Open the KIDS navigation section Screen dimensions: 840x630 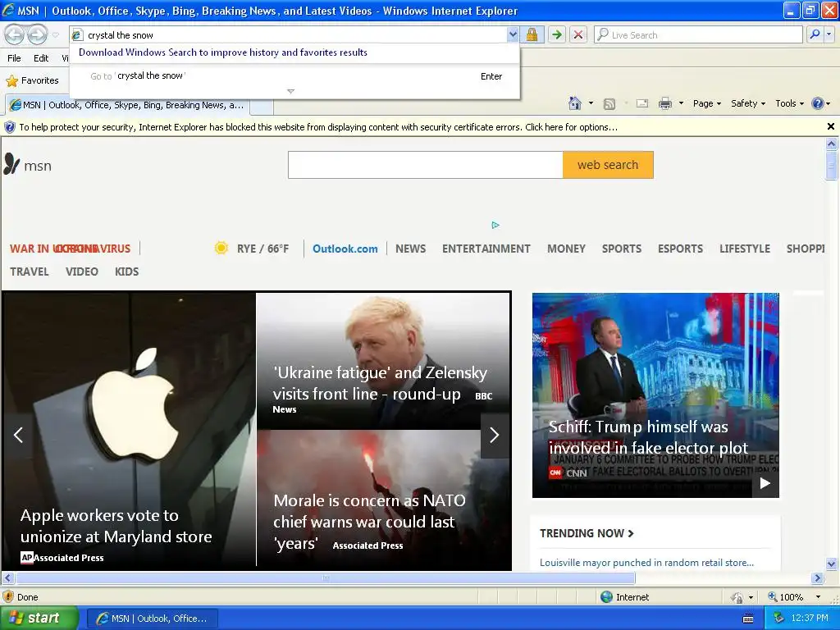[127, 272]
